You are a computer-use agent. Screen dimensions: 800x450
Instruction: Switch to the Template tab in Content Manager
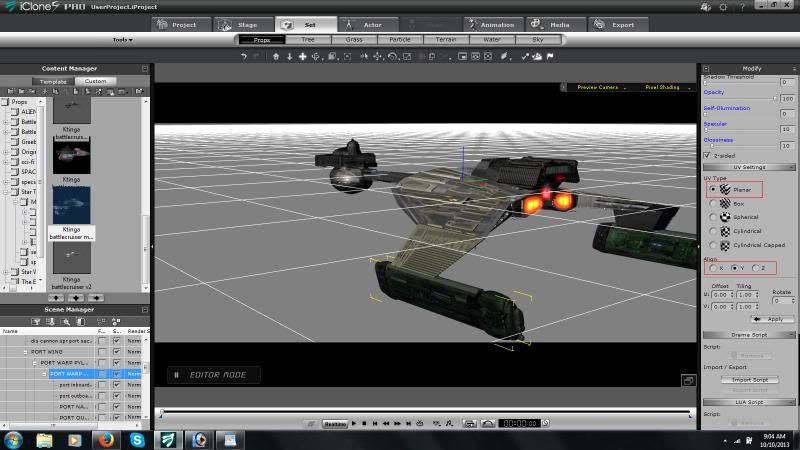(53, 81)
